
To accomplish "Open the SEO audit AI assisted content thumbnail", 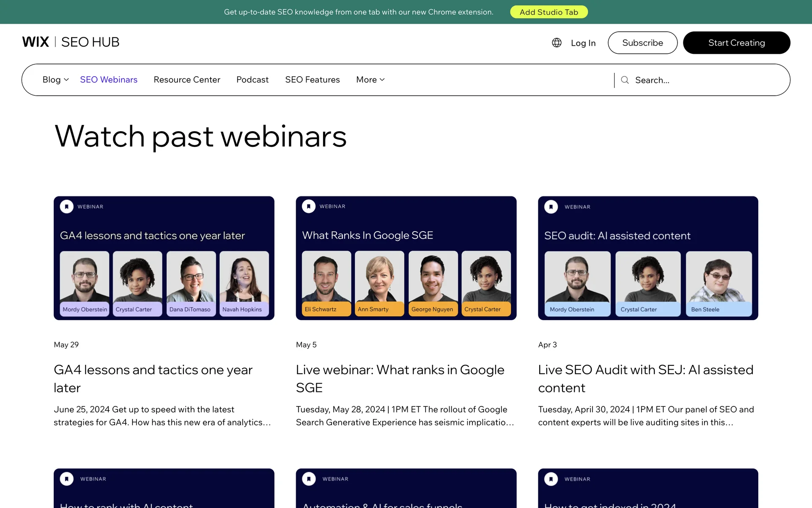I will click(x=648, y=258).
